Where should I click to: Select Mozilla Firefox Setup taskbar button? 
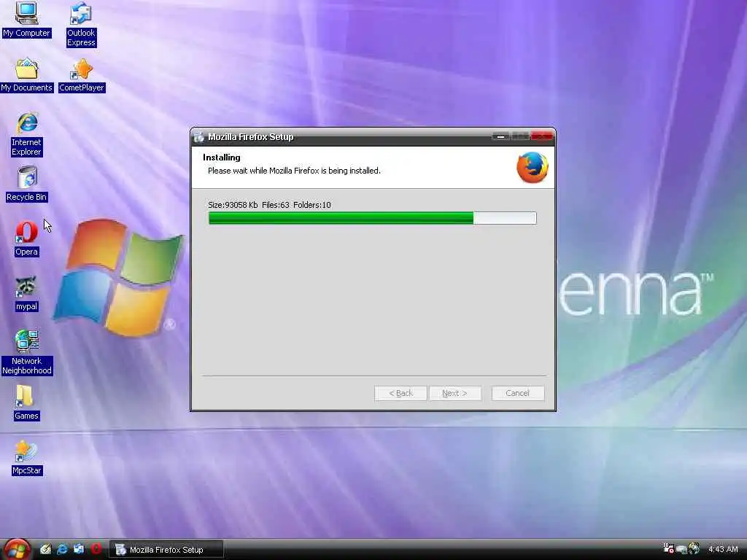click(166, 550)
